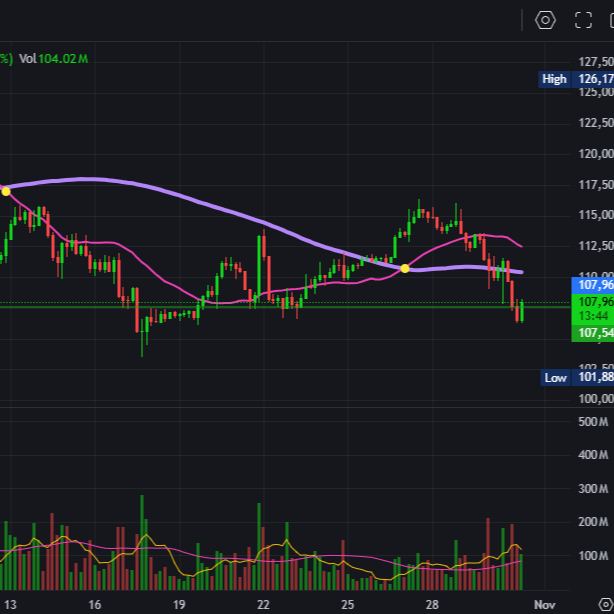Select the tallest green volume bar
This screenshot has width=614, height=614.
(142, 542)
